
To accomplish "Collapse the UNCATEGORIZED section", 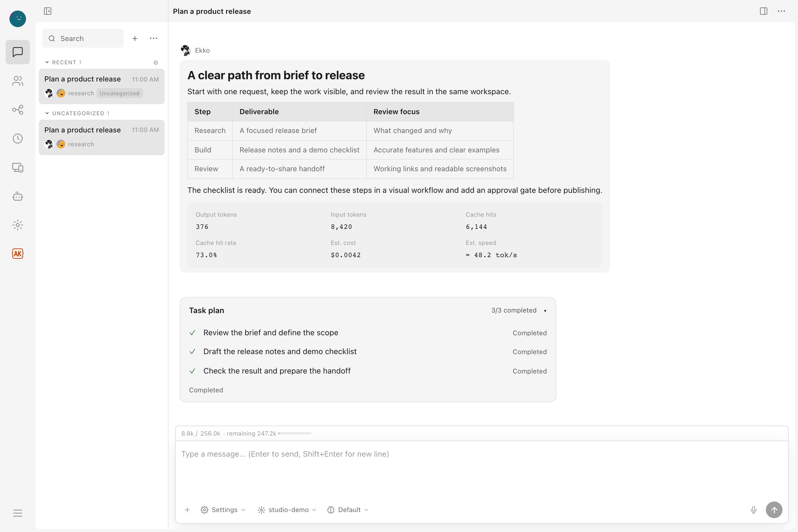I will (47, 113).
